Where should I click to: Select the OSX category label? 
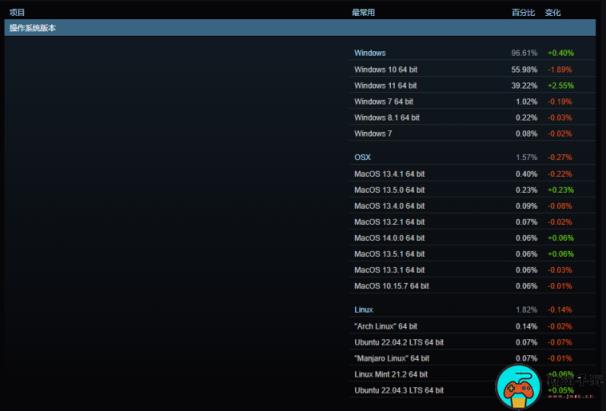363,157
